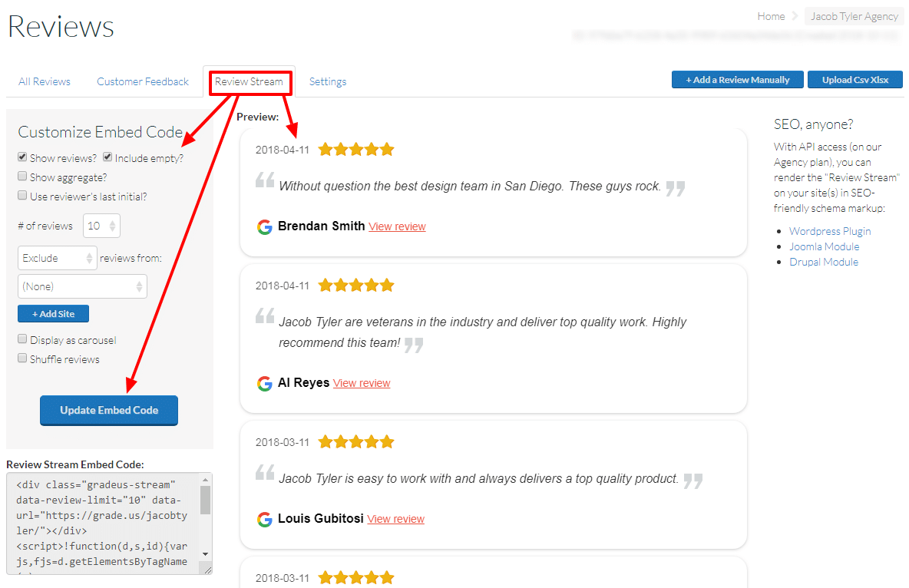Click 'Without question the best design team' quote

(x=470, y=186)
